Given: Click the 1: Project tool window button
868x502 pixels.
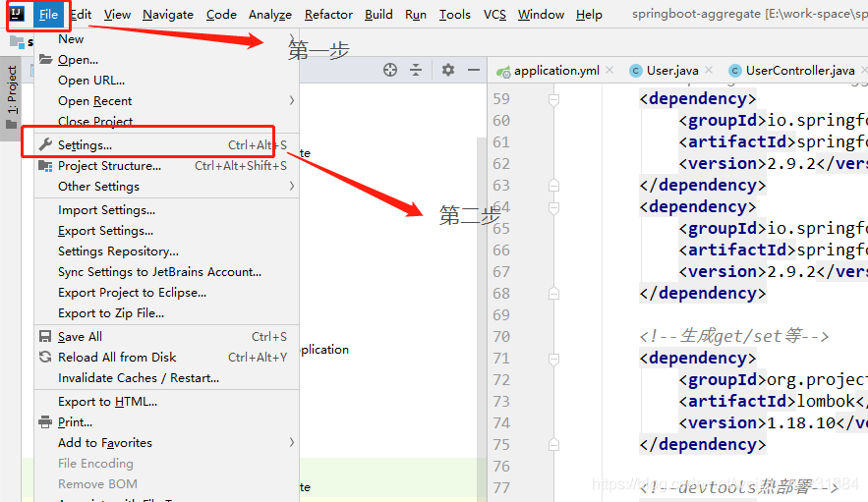Looking at the screenshot, I should [x=12, y=98].
